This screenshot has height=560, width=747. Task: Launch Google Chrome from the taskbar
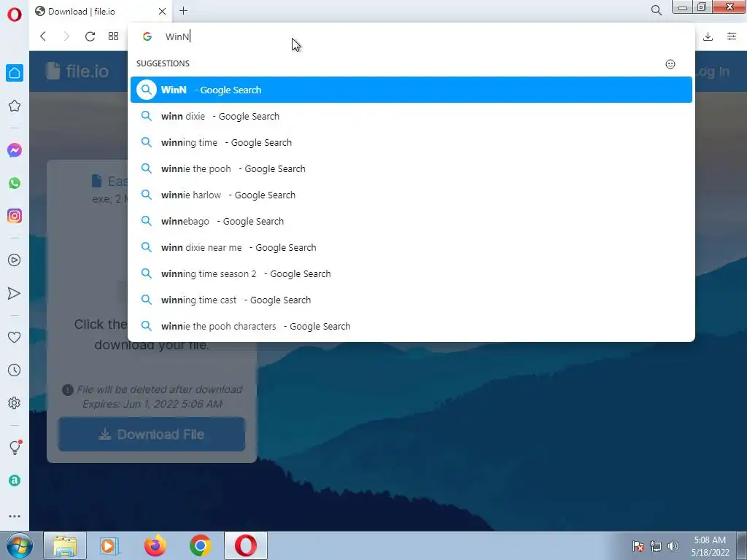click(x=200, y=545)
